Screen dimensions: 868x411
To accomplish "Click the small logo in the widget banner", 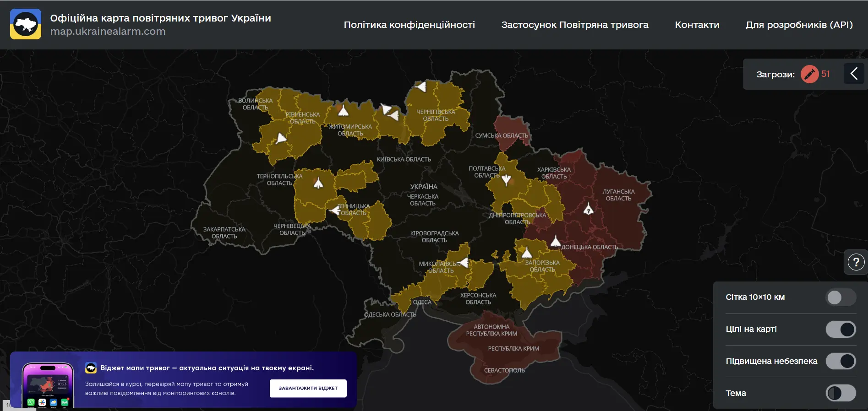I will coord(91,368).
